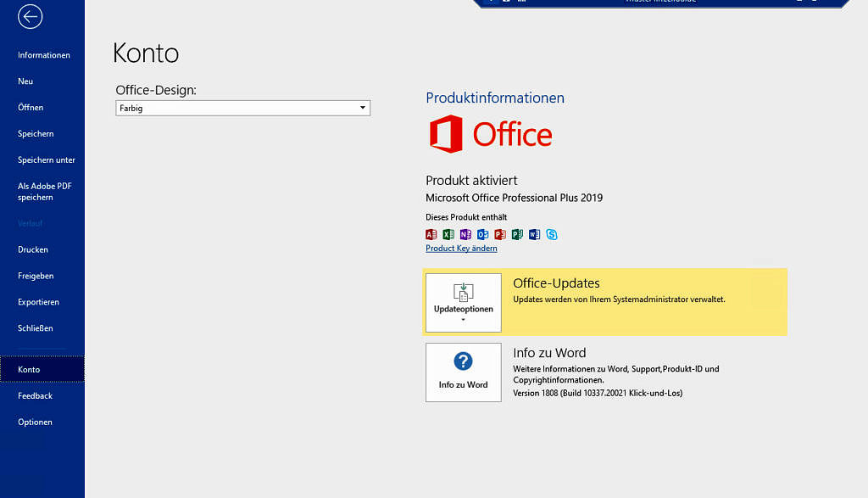Select Exportieren in the sidebar
The image size is (868, 498).
(x=38, y=302)
